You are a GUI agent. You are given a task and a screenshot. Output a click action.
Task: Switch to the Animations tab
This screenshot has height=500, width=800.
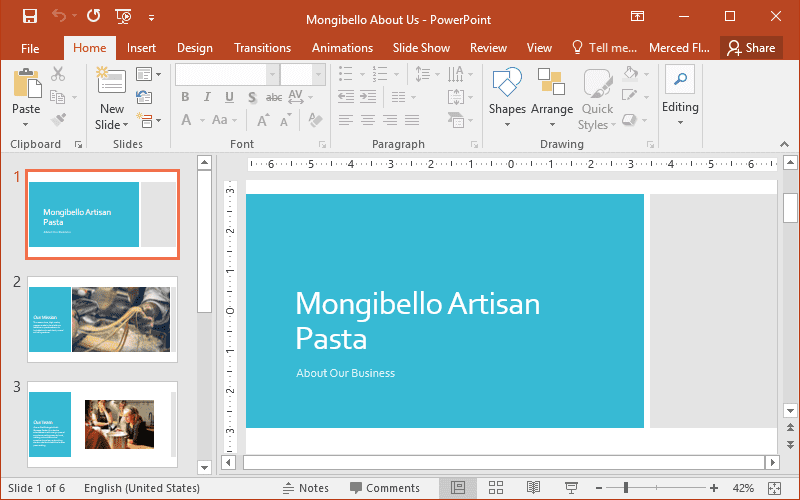coord(342,48)
